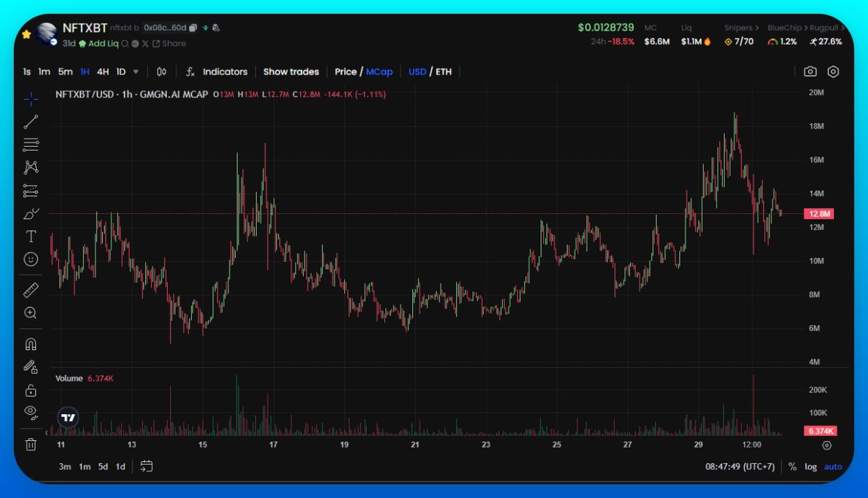Select the zoom in tool
The height and width of the screenshot is (498, 868).
click(x=31, y=313)
